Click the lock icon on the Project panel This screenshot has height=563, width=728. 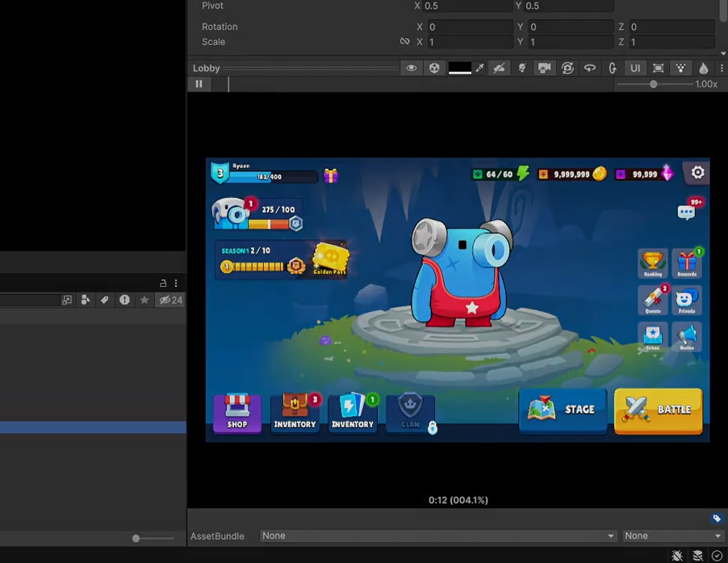point(163,283)
